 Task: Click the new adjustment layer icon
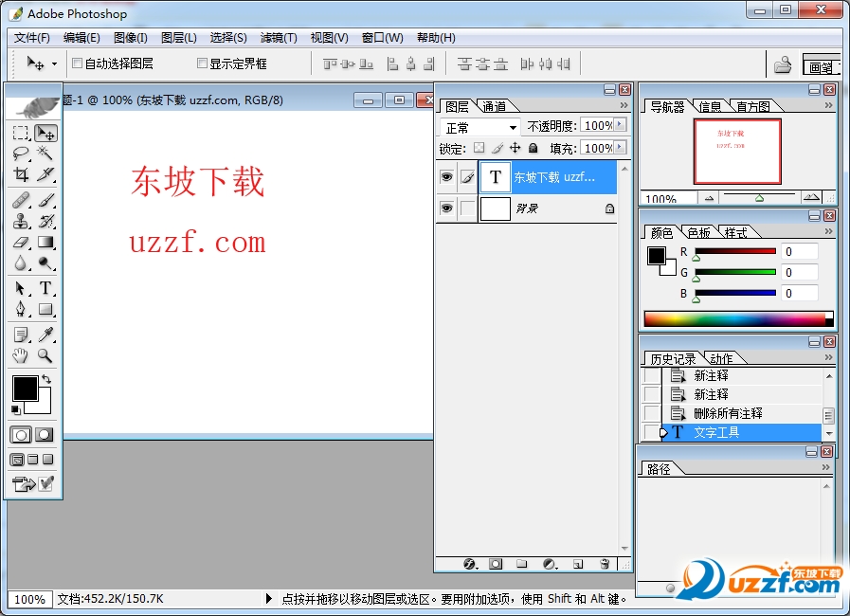point(550,564)
